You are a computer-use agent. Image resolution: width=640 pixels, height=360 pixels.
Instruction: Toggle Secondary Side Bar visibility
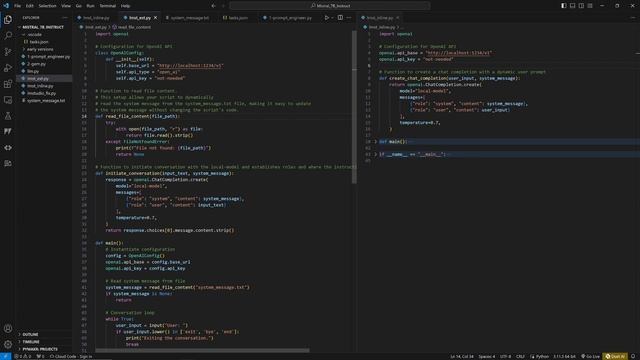[x=581, y=6]
